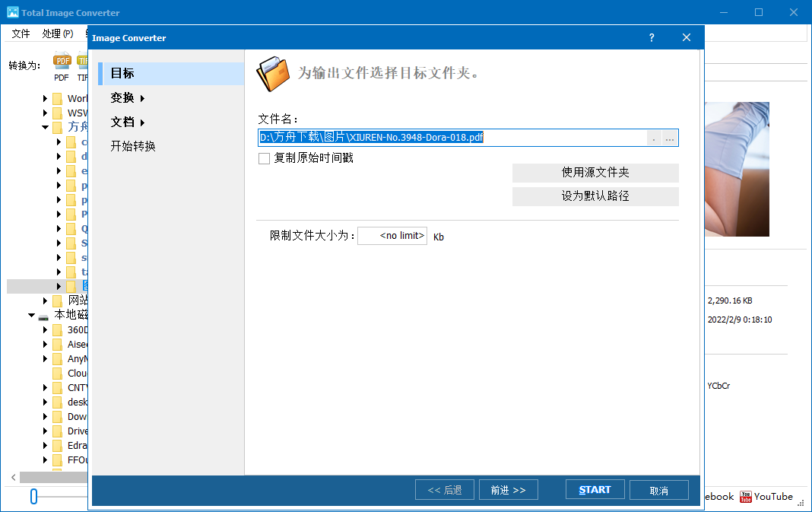Select PDF as the output format
Image resolution: width=812 pixels, height=512 pixels.
coord(61,65)
